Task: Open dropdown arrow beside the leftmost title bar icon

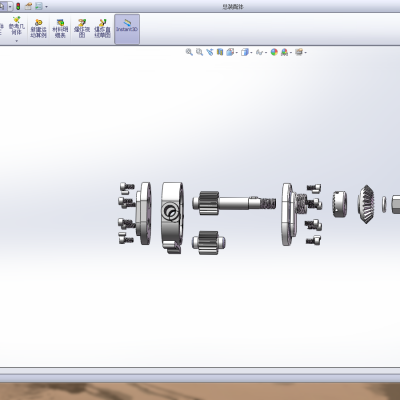Action: [10, 7]
